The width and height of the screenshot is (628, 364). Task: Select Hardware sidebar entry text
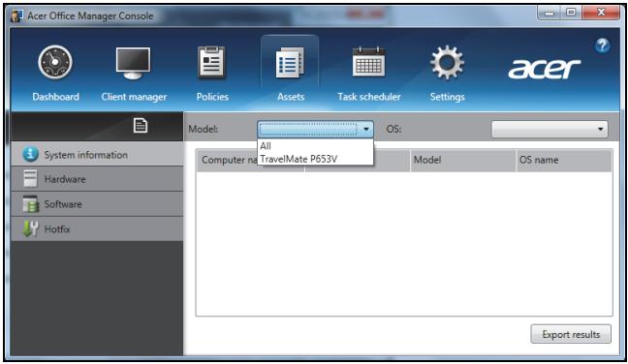[65, 179]
